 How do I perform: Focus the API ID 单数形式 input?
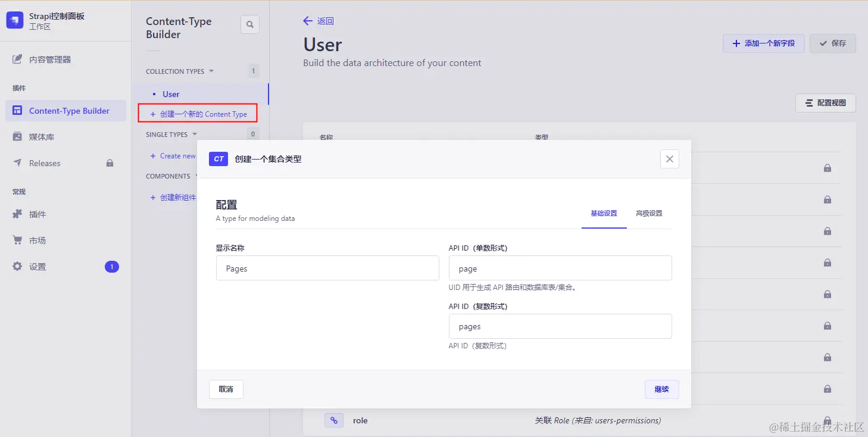[560, 269]
